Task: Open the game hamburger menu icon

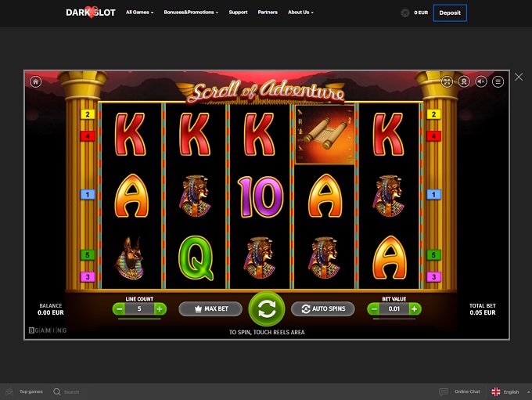Action: 498,81
